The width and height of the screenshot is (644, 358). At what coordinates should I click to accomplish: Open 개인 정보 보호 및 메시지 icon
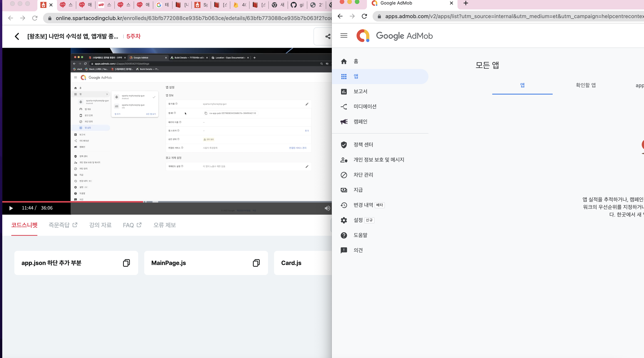coord(344,160)
